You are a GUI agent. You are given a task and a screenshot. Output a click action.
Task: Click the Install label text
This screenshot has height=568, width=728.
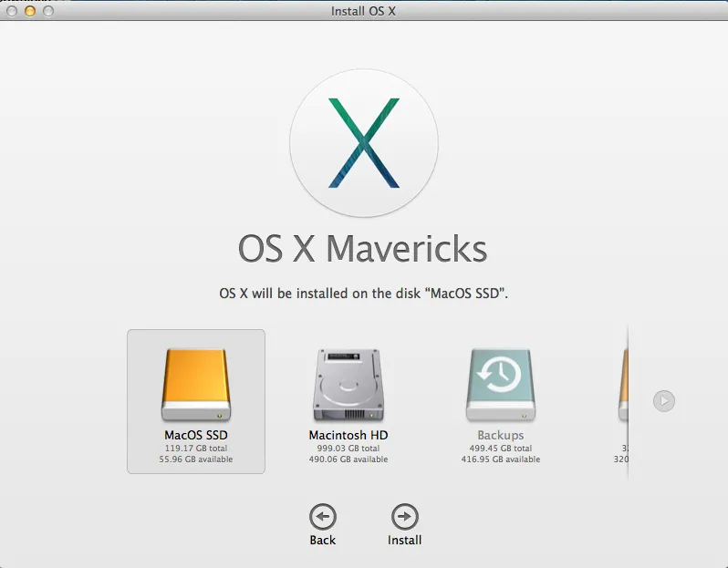click(x=405, y=540)
